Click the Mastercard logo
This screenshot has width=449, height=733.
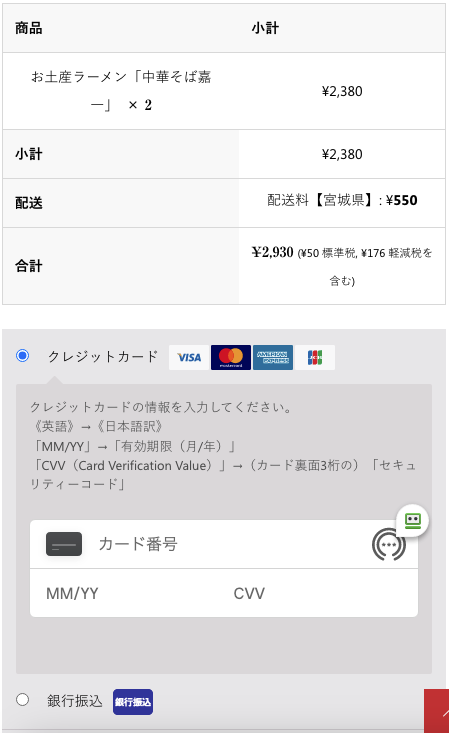(231, 358)
